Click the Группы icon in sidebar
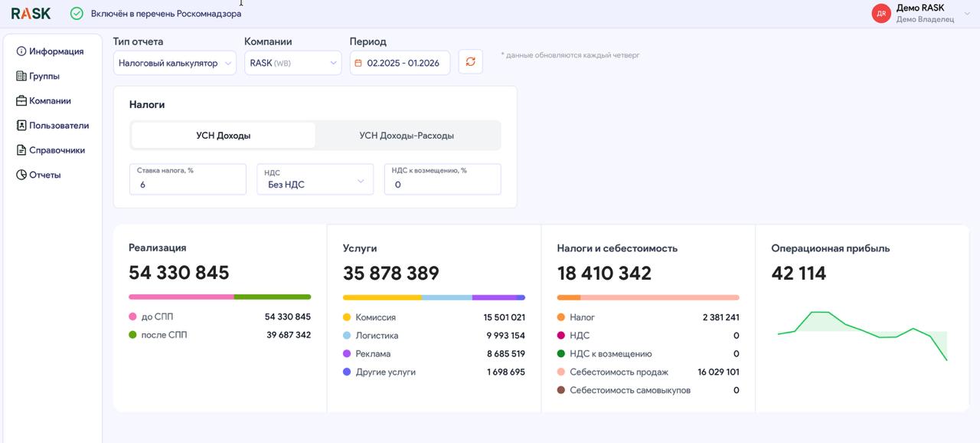This screenshot has height=443, width=980. coord(21,76)
